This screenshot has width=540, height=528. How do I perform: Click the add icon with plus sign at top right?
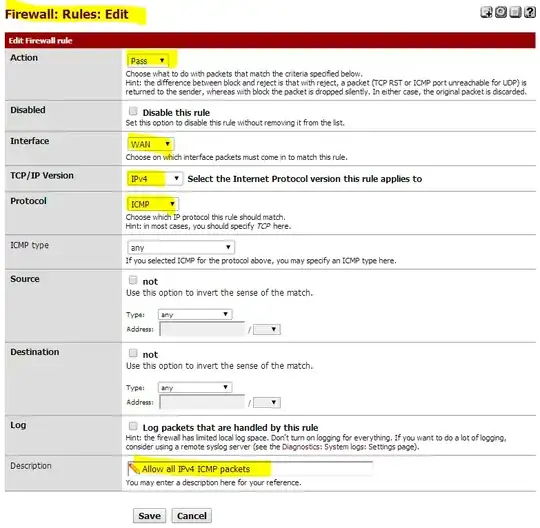coord(486,12)
